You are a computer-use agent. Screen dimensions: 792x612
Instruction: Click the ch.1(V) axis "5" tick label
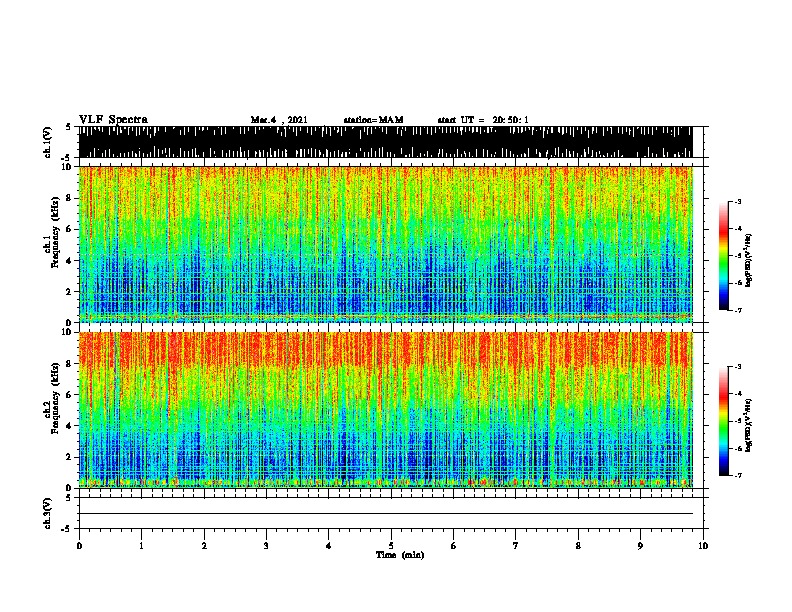[x=68, y=128]
